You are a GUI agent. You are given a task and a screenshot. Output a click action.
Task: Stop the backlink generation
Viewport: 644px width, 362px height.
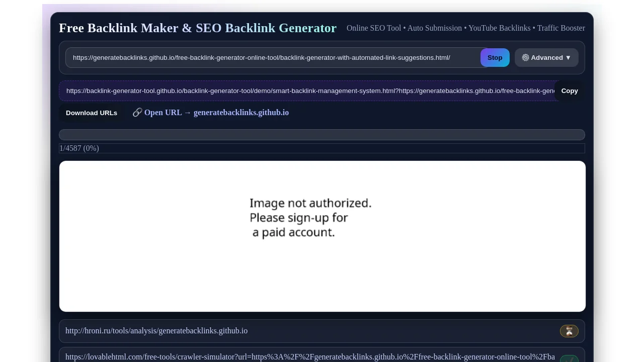click(x=495, y=58)
